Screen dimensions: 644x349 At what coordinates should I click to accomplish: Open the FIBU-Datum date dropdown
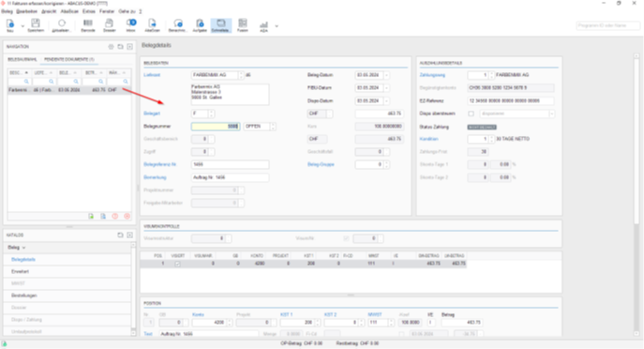(386, 88)
